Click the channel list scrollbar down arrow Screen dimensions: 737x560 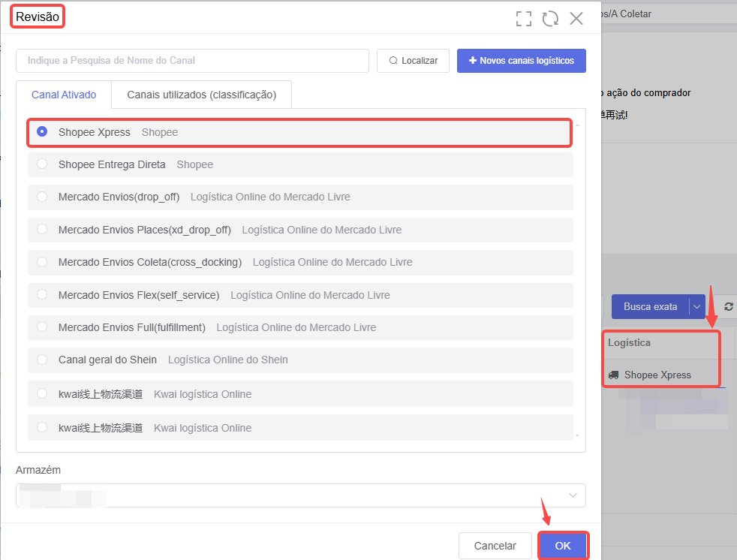tap(578, 436)
